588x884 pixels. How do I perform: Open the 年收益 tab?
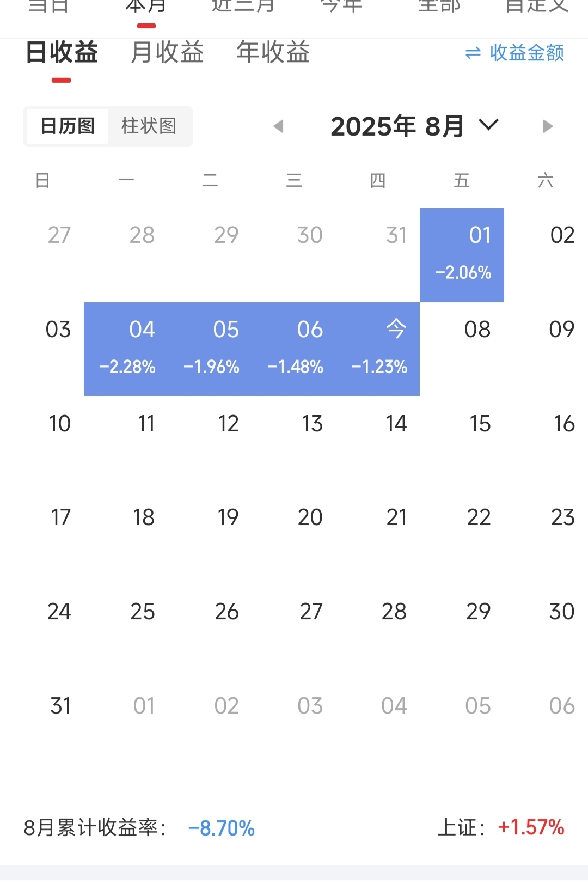pos(273,53)
